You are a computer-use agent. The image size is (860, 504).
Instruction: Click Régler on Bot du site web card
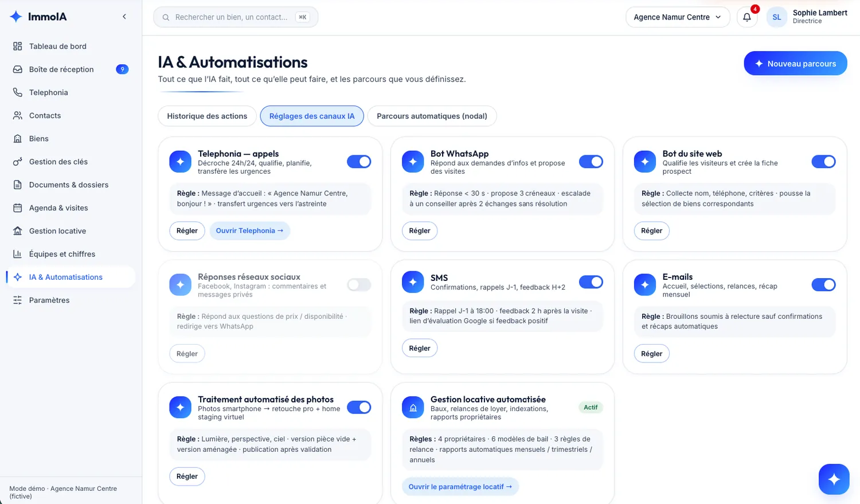click(651, 230)
